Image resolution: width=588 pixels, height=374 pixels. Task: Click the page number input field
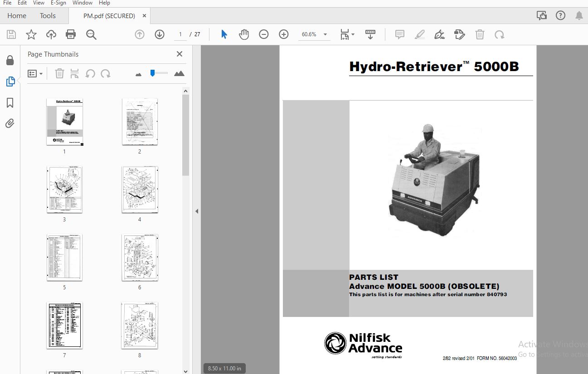180,34
